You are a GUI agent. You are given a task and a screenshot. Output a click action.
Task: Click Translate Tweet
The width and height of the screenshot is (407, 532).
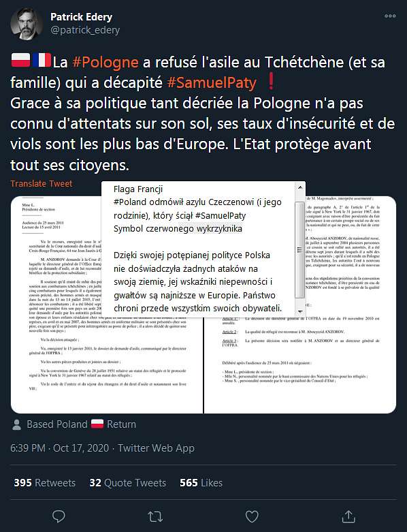pos(42,183)
